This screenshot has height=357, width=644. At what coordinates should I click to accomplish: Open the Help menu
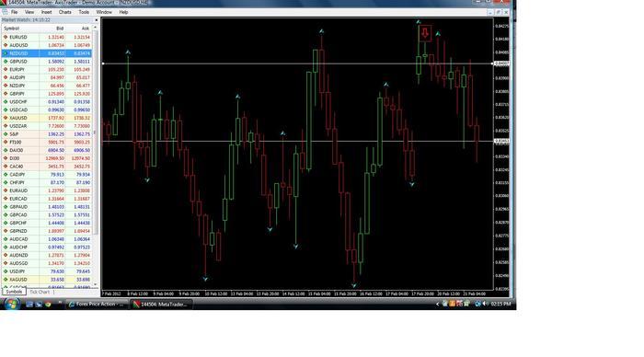point(123,12)
